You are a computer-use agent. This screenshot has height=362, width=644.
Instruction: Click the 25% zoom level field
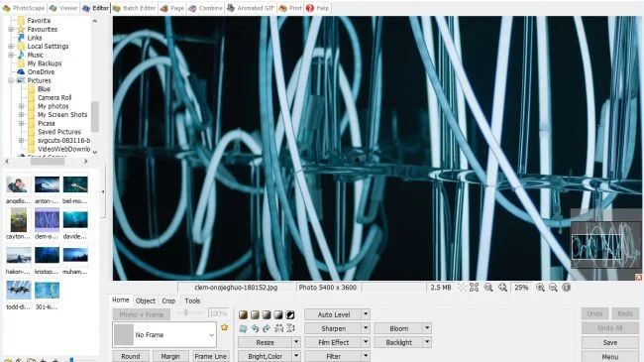(521, 288)
